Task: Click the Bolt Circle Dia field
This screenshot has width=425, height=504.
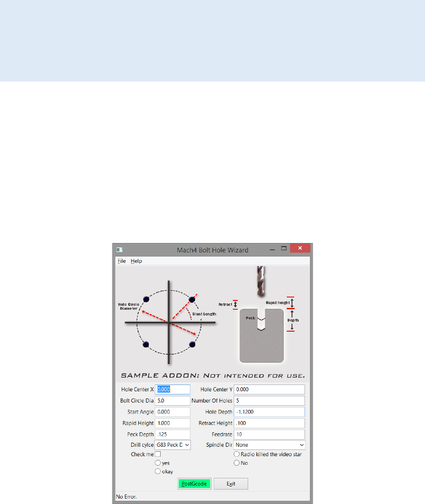Action: (172, 400)
